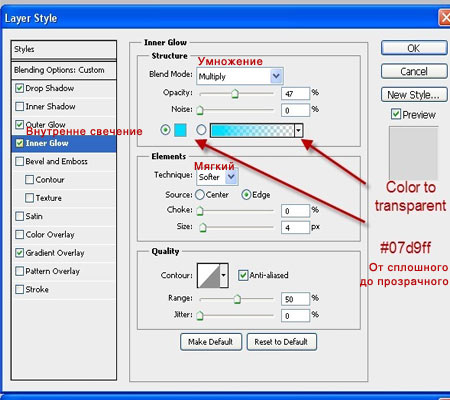Click the cyan-to-transparent gradient bar
The image size is (450, 400).
click(252, 130)
